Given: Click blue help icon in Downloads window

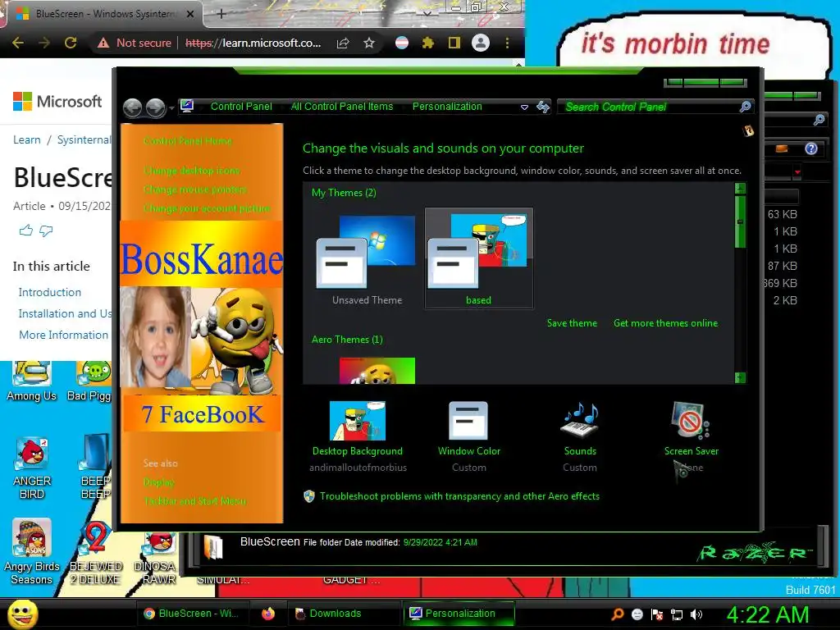Looking at the screenshot, I should point(811,148).
